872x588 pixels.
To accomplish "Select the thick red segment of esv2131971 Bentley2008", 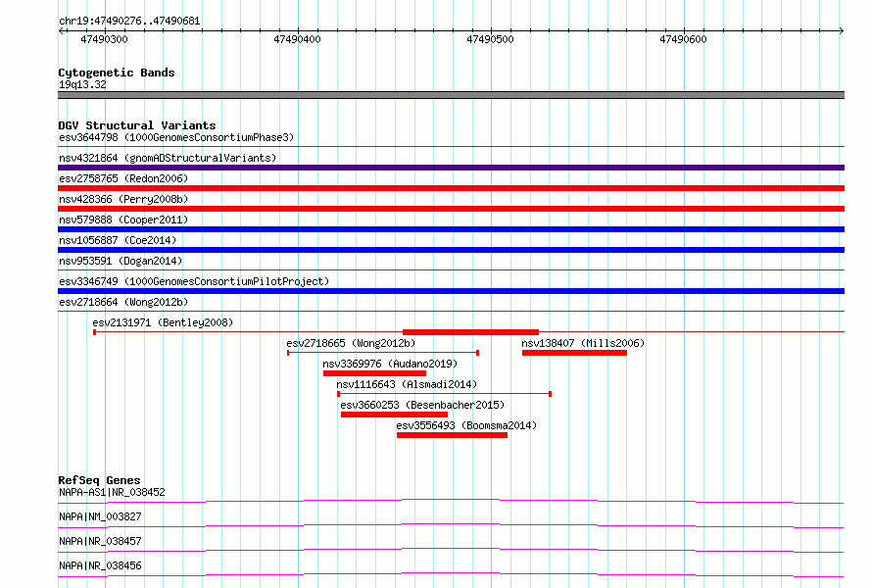I will point(470,332).
